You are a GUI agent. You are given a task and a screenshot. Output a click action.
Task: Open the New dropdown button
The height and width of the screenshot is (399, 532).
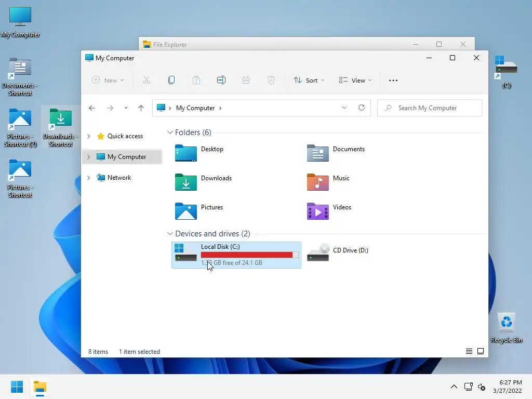[x=108, y=81]
